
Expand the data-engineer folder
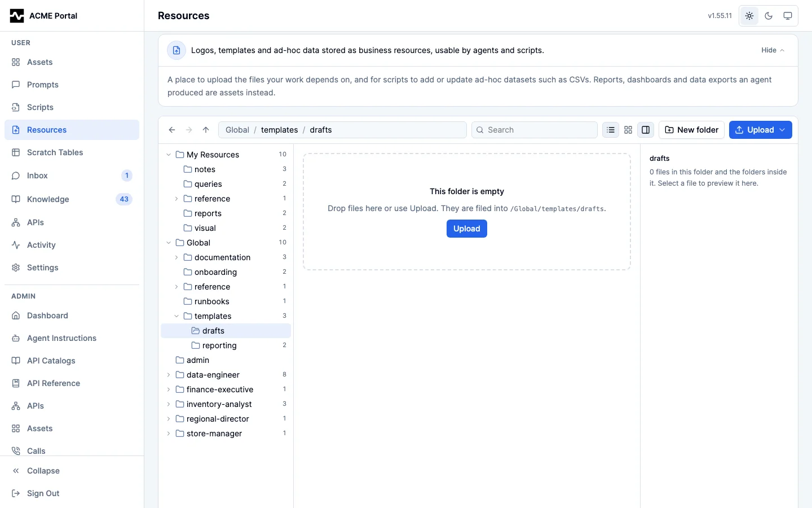[x=169, y=375]
